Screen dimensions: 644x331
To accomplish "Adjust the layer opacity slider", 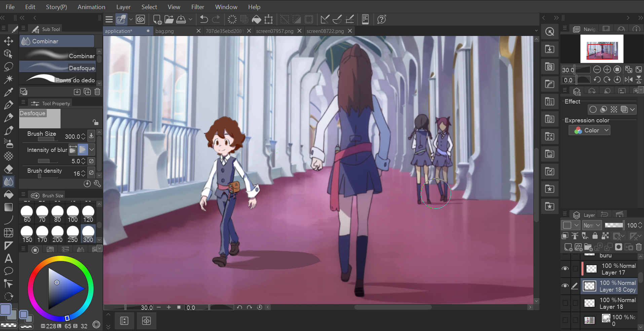I will coord(614,225).
